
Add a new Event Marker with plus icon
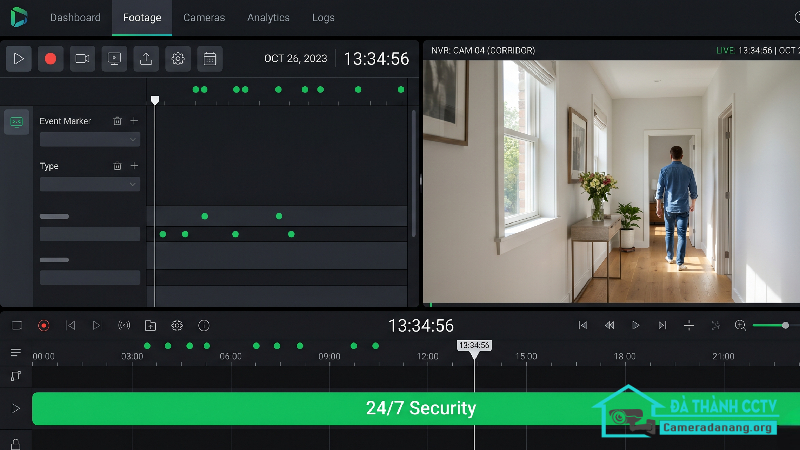click(134, 121)
